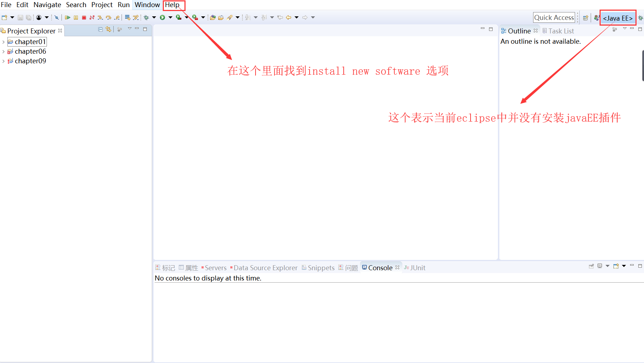This screenshot has width=644, height=363.
Task: Switch to the Debug perspective icon
Action: (x=640, y=18)
